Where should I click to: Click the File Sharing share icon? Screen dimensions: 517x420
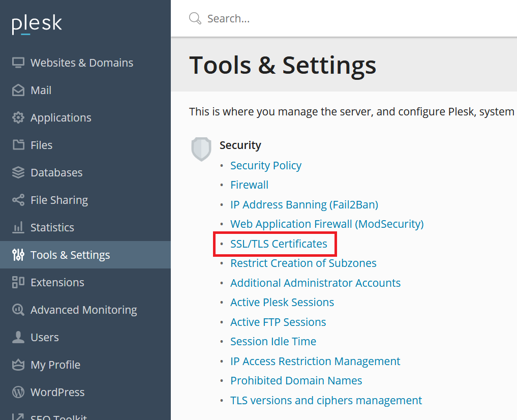pos(18,200)
